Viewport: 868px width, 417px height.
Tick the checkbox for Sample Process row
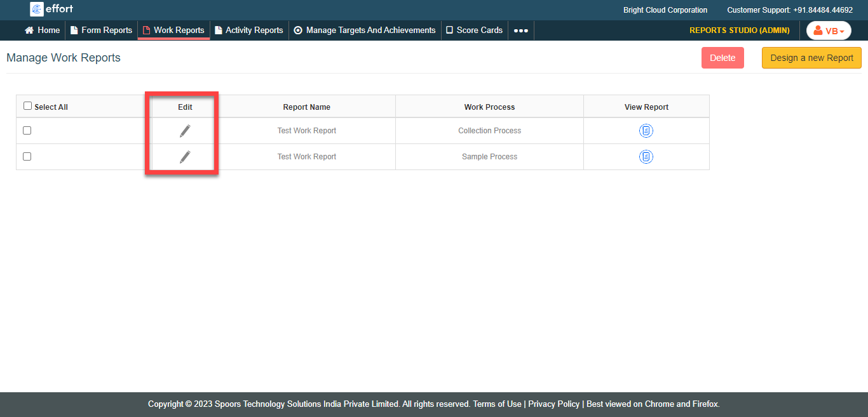[x=27, y=156]
